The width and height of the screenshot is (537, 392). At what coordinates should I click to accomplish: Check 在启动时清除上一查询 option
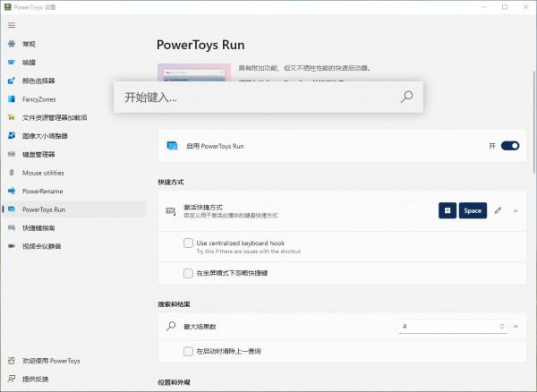pyautogui.click(x=188, y=351)
